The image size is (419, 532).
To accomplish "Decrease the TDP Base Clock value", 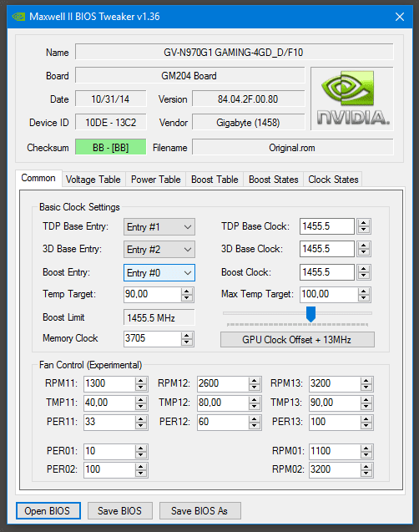I will pyautogui.click(x=363, y=230).
